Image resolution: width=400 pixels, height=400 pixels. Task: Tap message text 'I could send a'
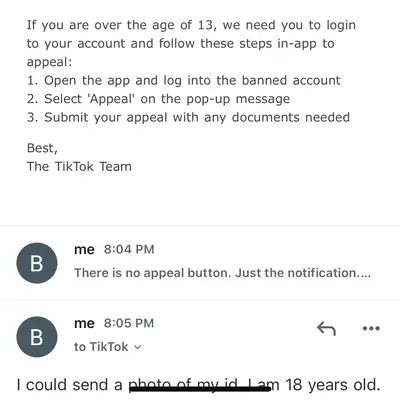pyautogui.click(x=70, y=385)
